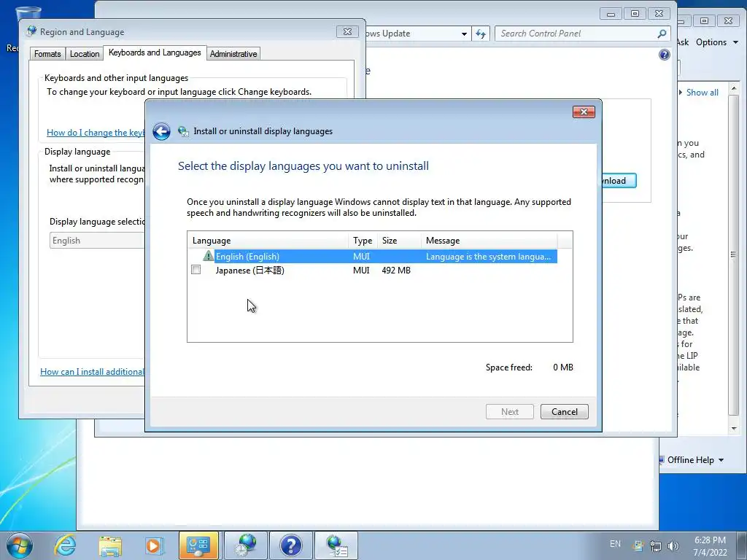The height and width of the screenshot is (560, 747).
Task: Open Windows Media Player taskbar icon
Action: pos(155,545)
